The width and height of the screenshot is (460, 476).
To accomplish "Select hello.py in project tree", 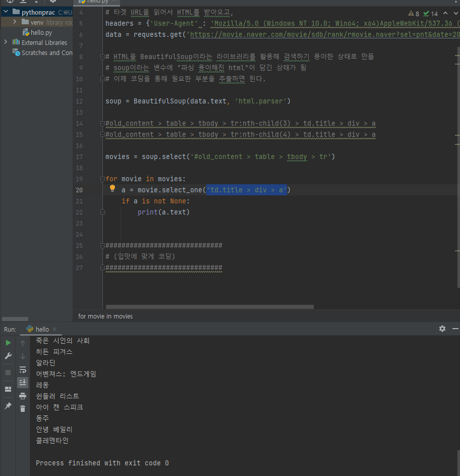I will [37, 32].
